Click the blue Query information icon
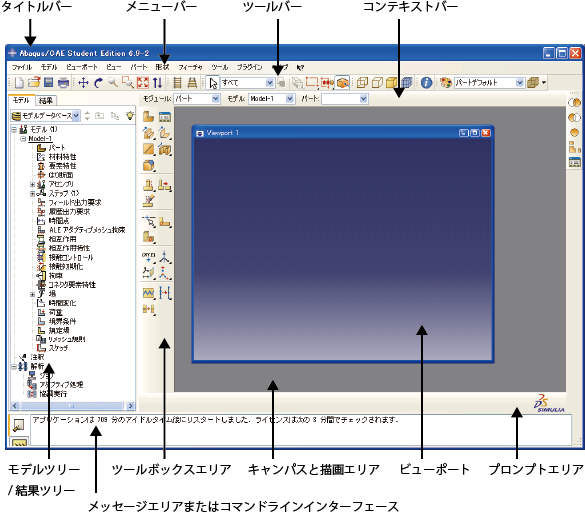This screenshot has width=585, height=516. pyautogui.click(x=426, y=82)
